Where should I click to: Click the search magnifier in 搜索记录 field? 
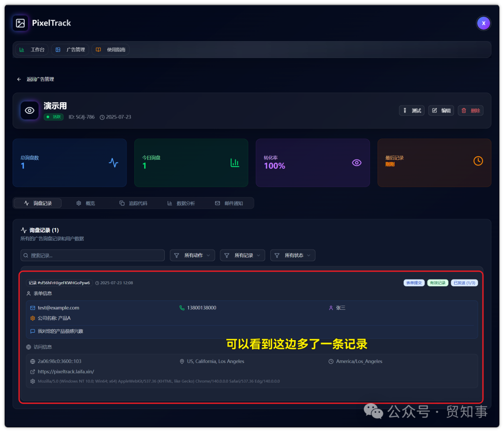click(26, 255)
